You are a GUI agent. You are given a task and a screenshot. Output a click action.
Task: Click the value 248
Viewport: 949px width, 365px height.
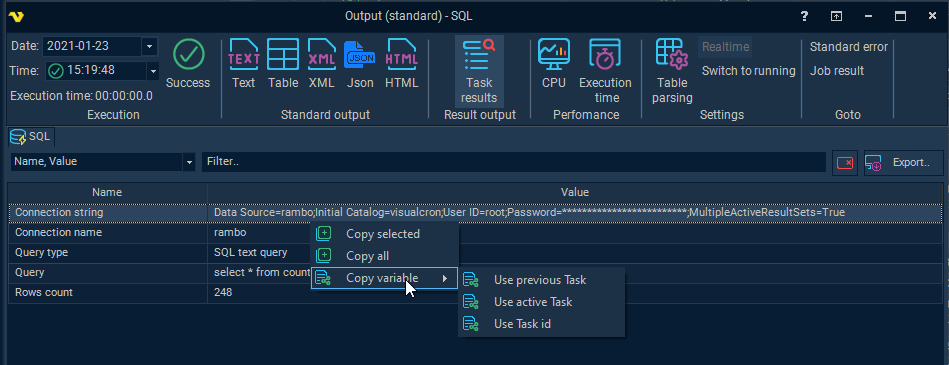click(x=223, y=292)
